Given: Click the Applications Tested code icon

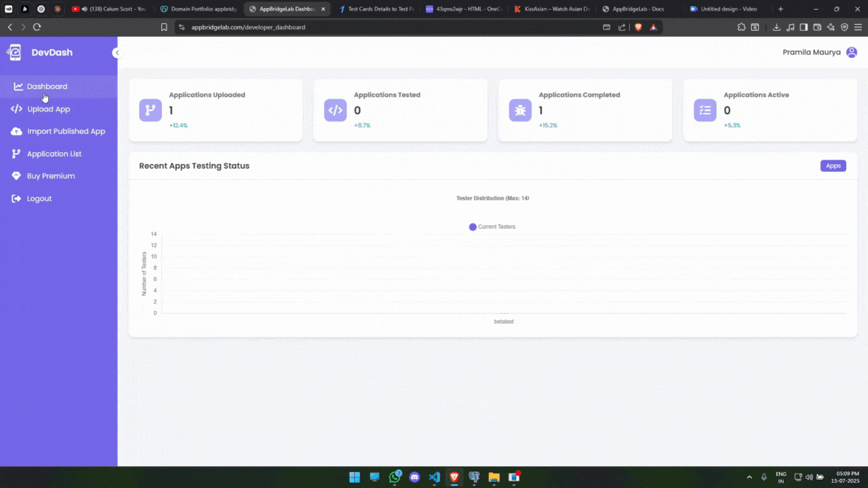Looking at the screenshot, I should pos(335,110).
